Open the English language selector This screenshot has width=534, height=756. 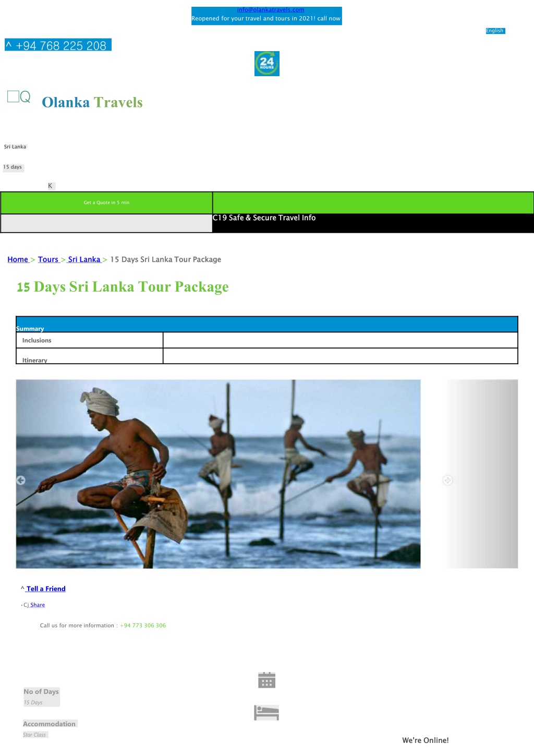495,31
